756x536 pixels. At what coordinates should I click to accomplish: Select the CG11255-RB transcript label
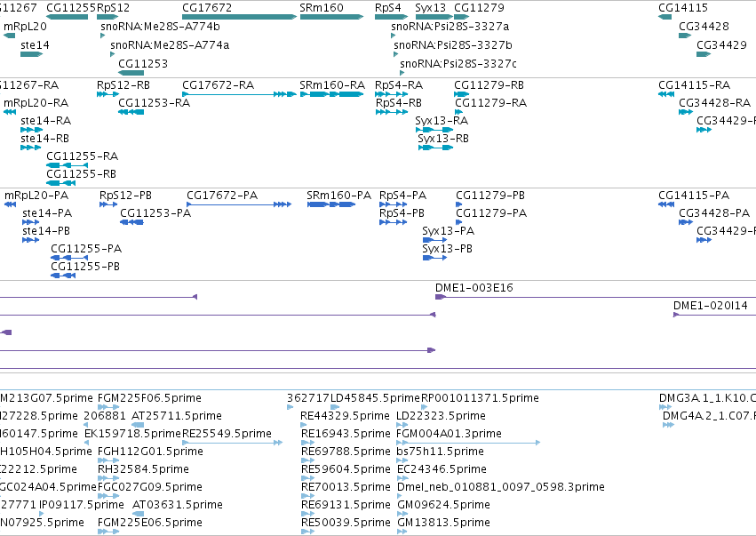tap(82, 173)
